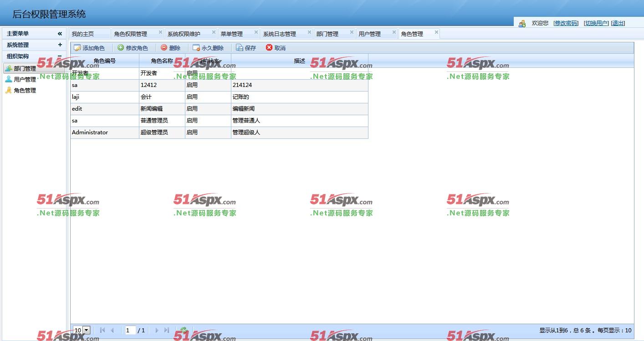The width and height of the screenshot is (644, 341).
Task: Close the 部门管理 tab
Action: pos(352,32)
